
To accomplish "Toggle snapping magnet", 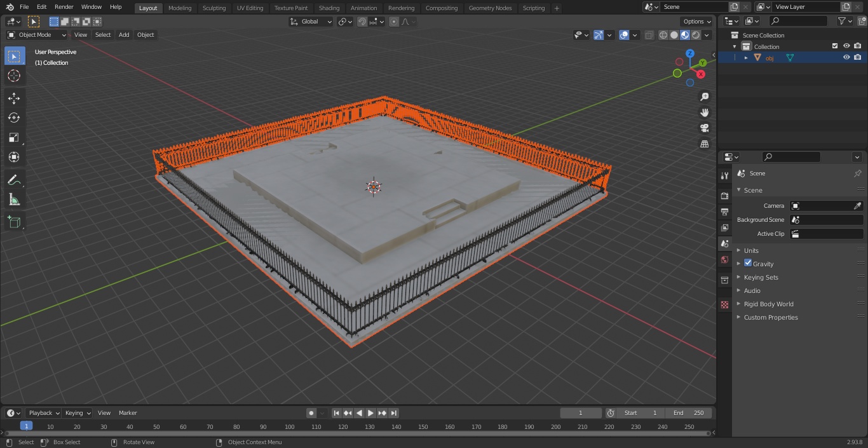I will click(x=362, y=22).
